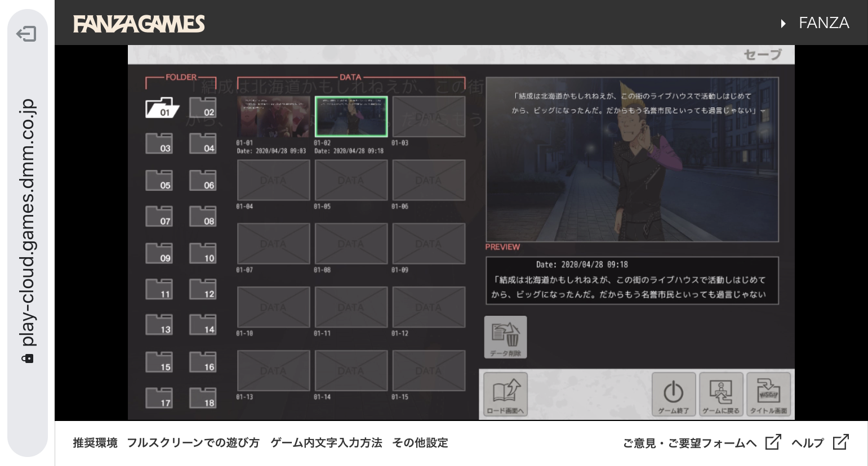868x466 pixels.
Task: Select highlighted save slot 01-02
Action: [x=351, y=116]
